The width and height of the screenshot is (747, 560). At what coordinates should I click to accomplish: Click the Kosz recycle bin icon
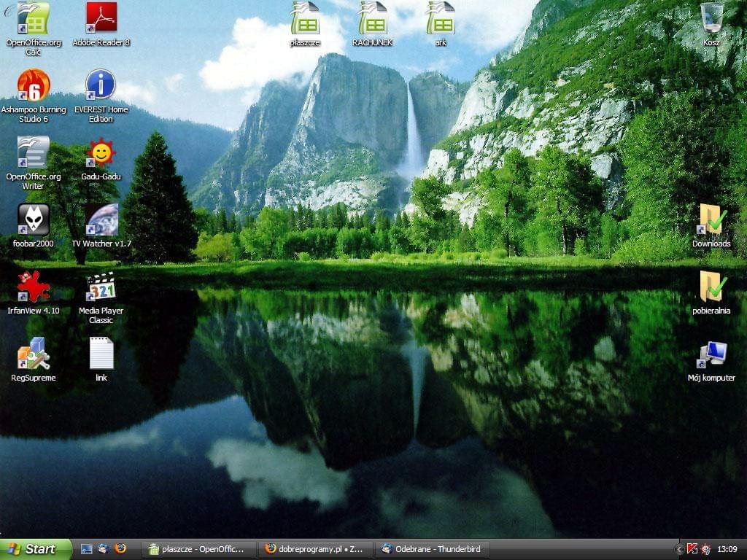pyautogui.click(x=711, y=19)
